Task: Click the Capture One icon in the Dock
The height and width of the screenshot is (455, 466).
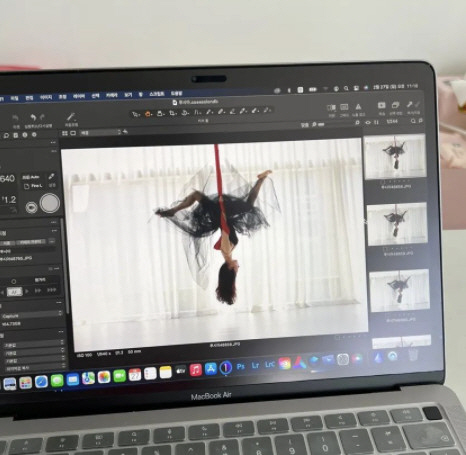Action: 226,368
